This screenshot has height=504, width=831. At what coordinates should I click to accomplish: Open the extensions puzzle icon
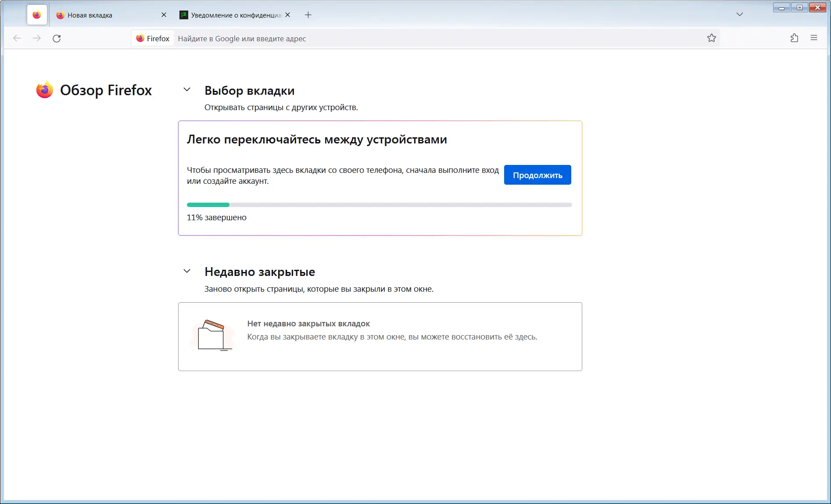(794, 38)
